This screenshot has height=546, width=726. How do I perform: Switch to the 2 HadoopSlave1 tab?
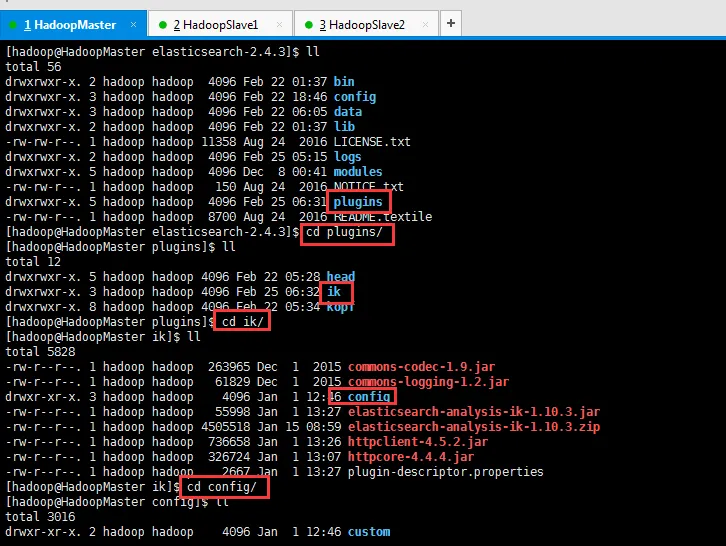coord(220,25)
